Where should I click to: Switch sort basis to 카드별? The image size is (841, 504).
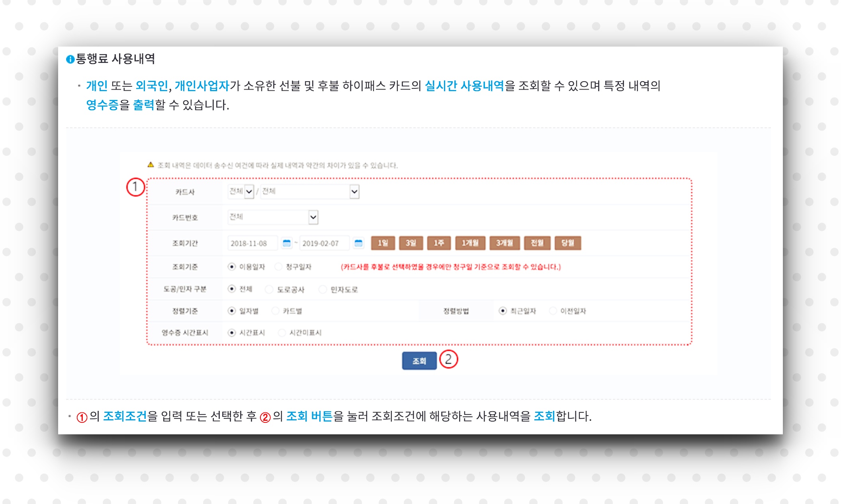tap(275, 311)
